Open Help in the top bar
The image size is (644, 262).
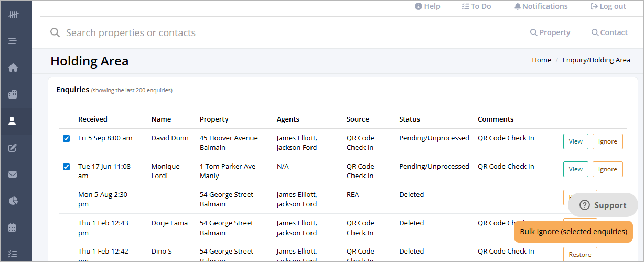427,6
